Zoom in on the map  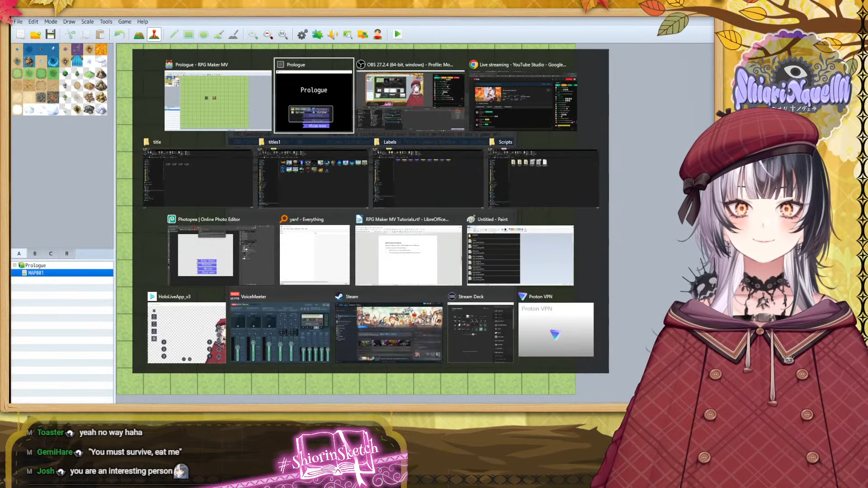tap(253, 34)
